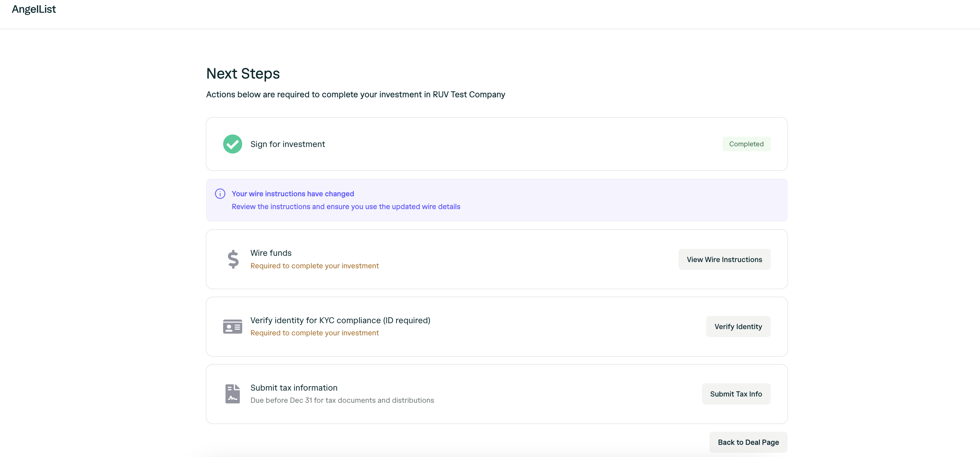The width and height of the screenshot is (980, 457).
Task: Click the 'Wire funds' step title
Action: point(271,253)
